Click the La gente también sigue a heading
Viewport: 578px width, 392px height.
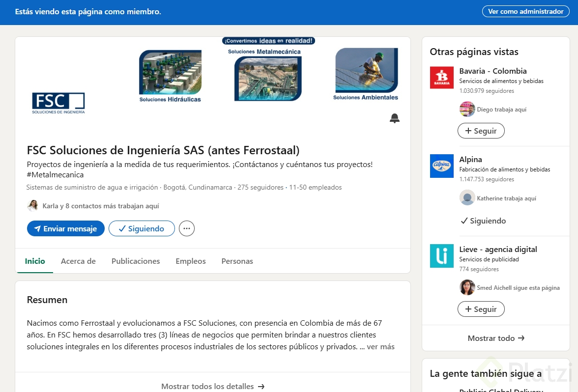(x=486, y=373)
